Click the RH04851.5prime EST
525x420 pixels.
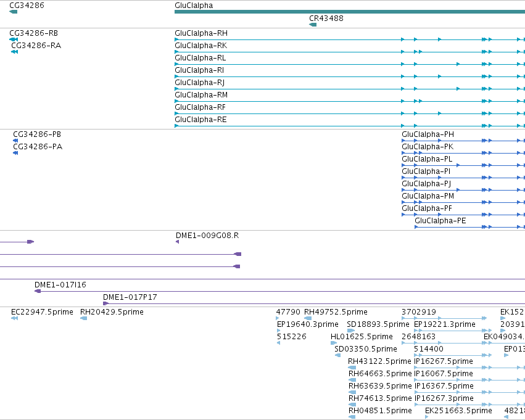[352, 418]
